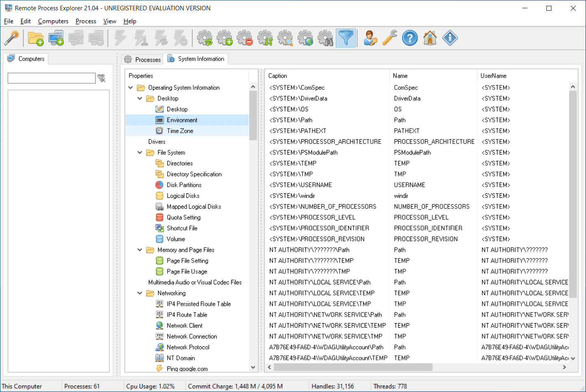Image resolution: width=586 pixels, height=392 pixels.
Task: Click the table's horizontal scroll-right arrow
Action: pyautogui.click(x=565, y=367)
